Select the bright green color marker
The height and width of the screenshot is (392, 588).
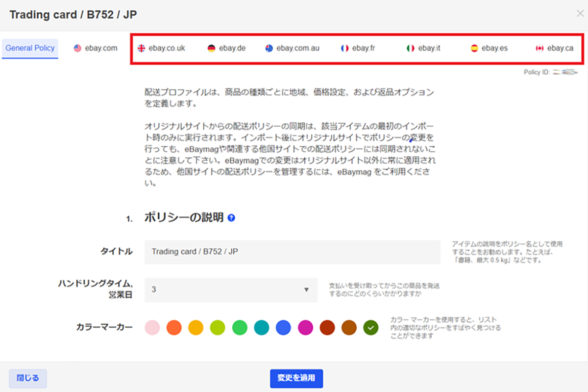coord(240,327)
